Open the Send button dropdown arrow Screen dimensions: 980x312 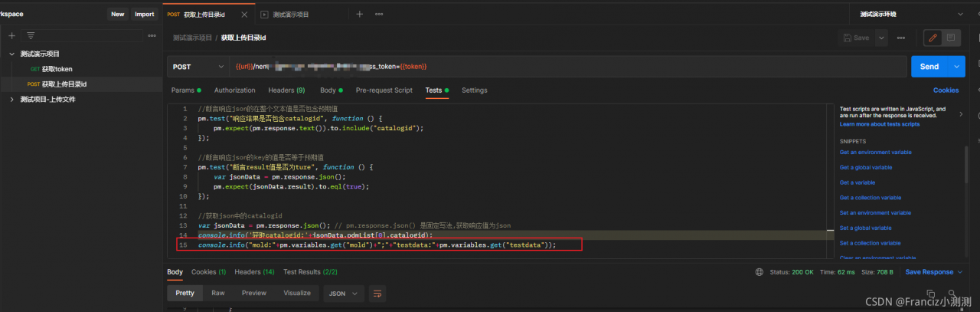[x=956, y=67]
